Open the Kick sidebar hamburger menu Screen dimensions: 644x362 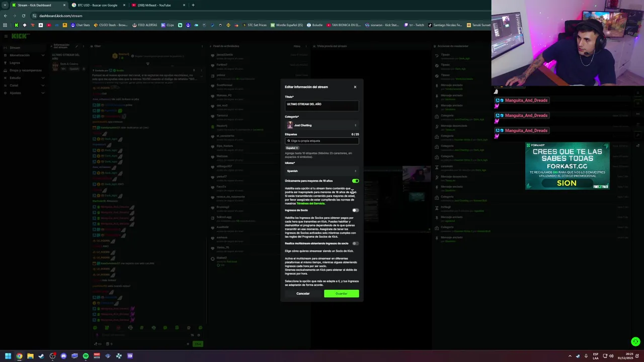5,36
